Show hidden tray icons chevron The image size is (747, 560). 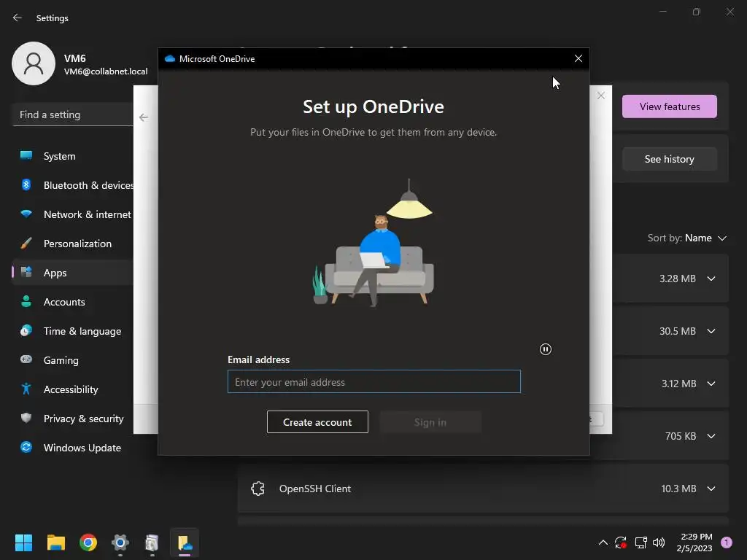pyautogui.click(x=603, y=542)
